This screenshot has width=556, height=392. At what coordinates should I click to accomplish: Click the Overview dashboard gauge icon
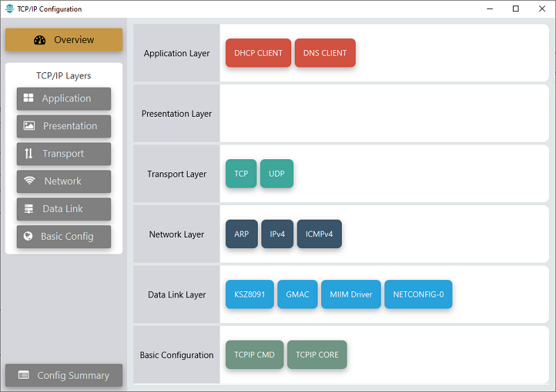tap(40, 40)
